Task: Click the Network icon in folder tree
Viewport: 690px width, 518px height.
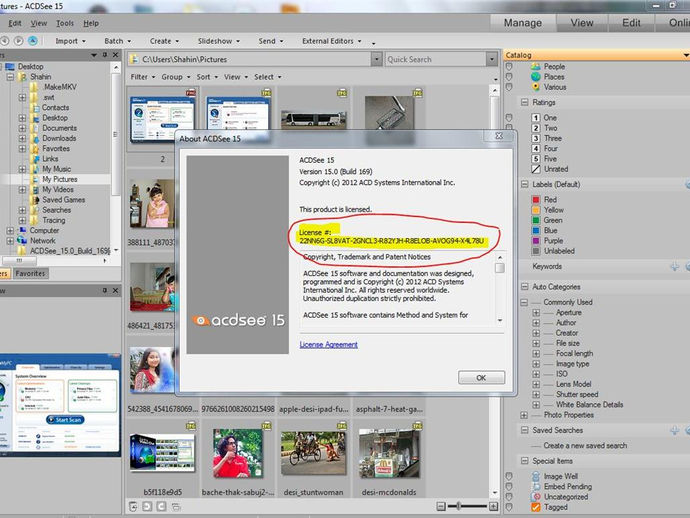Action: (x=22, y=241)
